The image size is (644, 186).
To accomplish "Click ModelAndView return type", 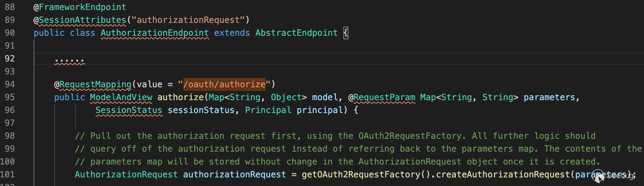I will [x=121, y=97].
